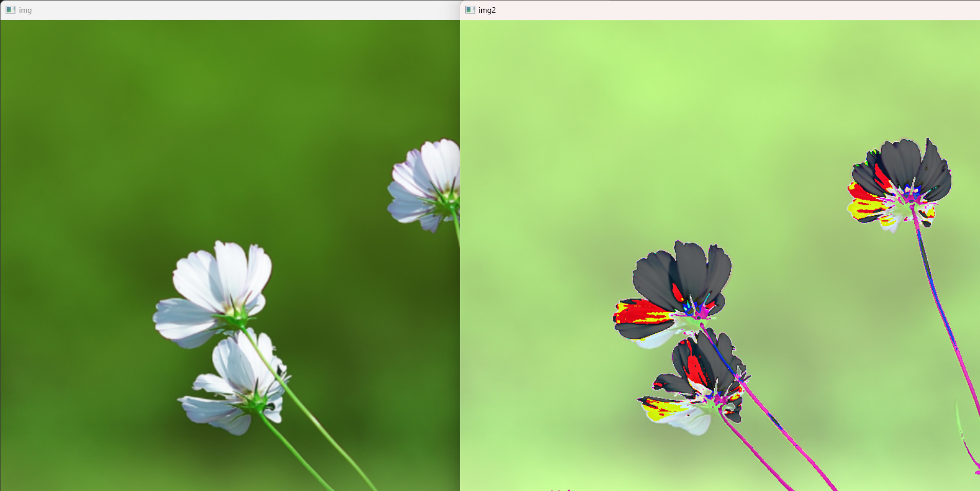Click the img window title bar icon
The width and height of the screenshot is (980, 491).
pos(10,10)
